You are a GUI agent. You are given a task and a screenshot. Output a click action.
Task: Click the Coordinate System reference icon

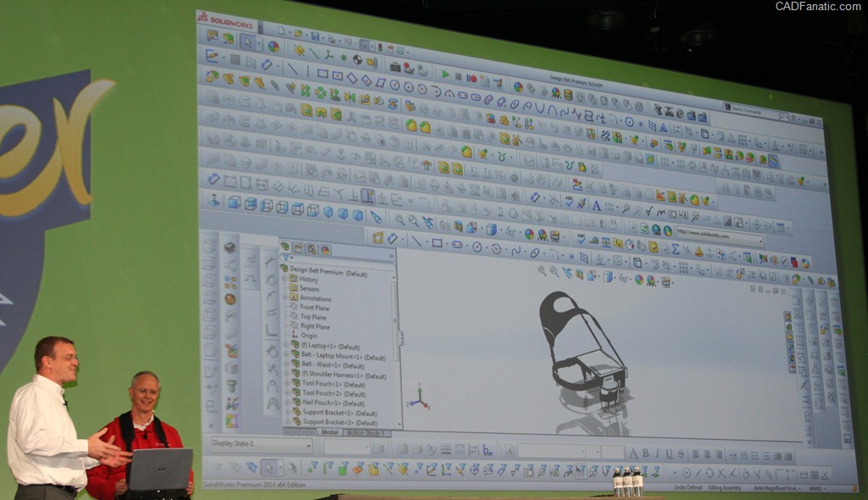click(329, 55)
